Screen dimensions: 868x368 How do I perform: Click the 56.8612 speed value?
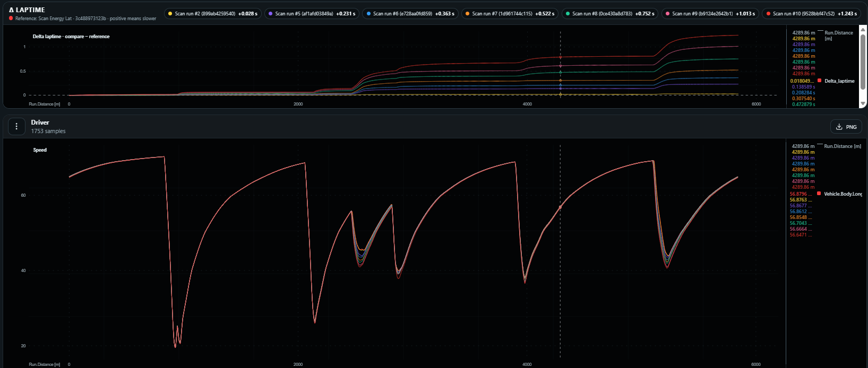tap(801, 212)
